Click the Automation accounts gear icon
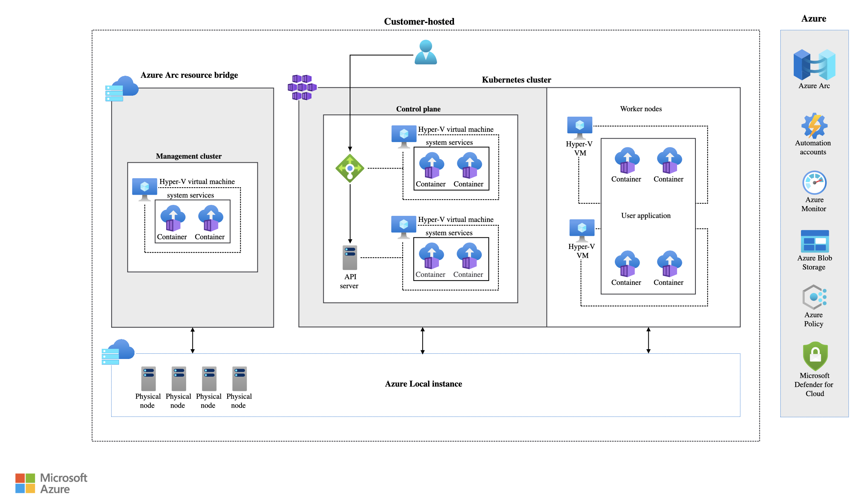Viewport: 865px width, 504px height. 814,126
